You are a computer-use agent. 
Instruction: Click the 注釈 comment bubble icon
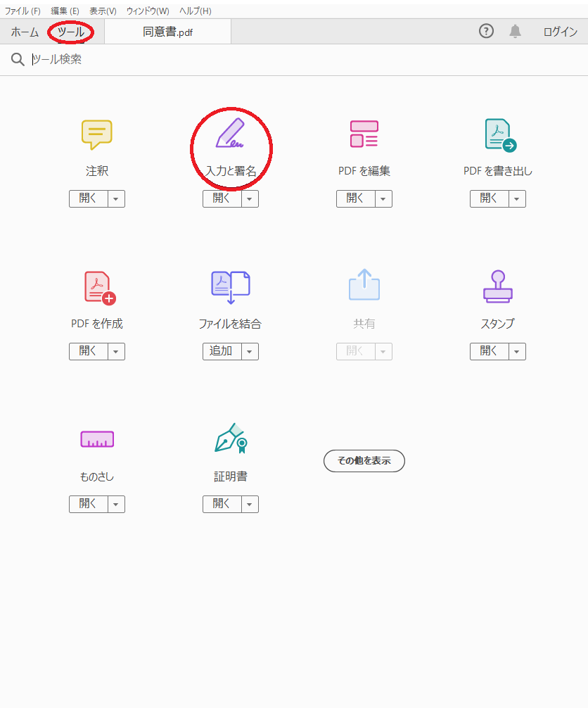coord(96,134)
